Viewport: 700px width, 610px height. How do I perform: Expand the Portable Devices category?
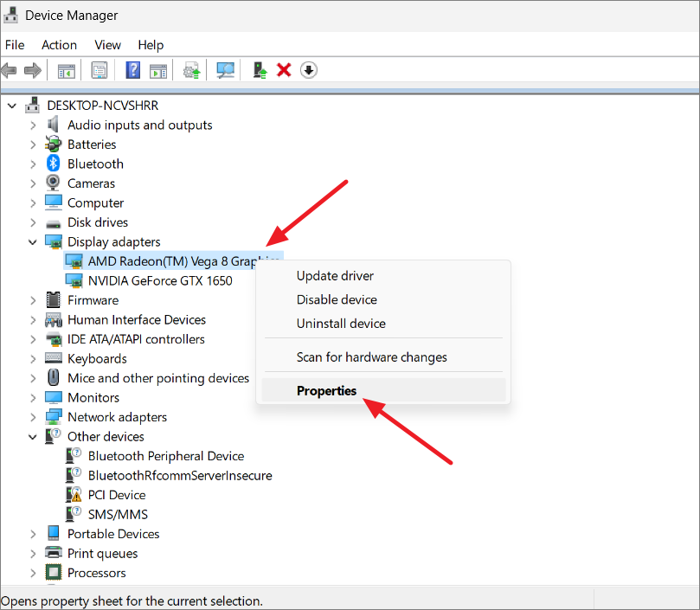(x=33, y=534)
